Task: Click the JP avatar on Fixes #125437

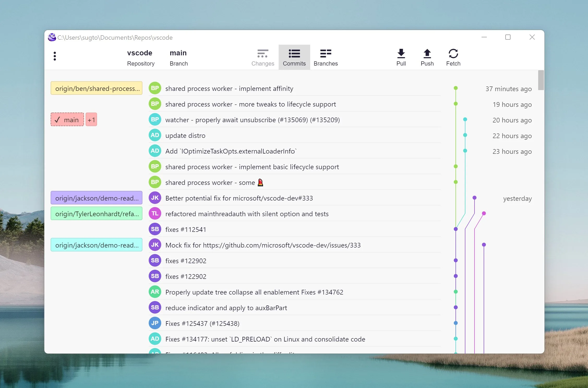Action: click(155, 323)
